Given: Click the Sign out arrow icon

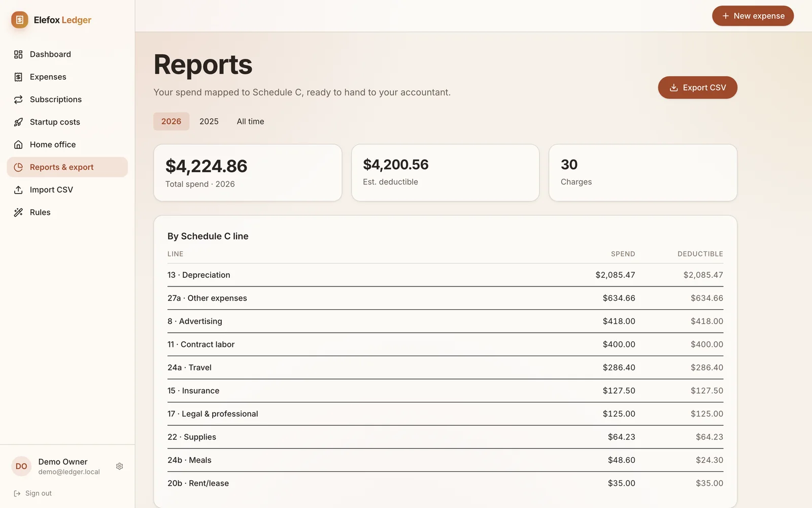Looking at the screenshot, I should [17, 493].
